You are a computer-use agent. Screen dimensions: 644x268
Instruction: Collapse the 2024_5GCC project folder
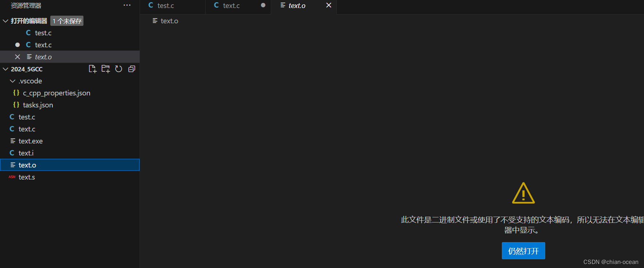point(5,69)
